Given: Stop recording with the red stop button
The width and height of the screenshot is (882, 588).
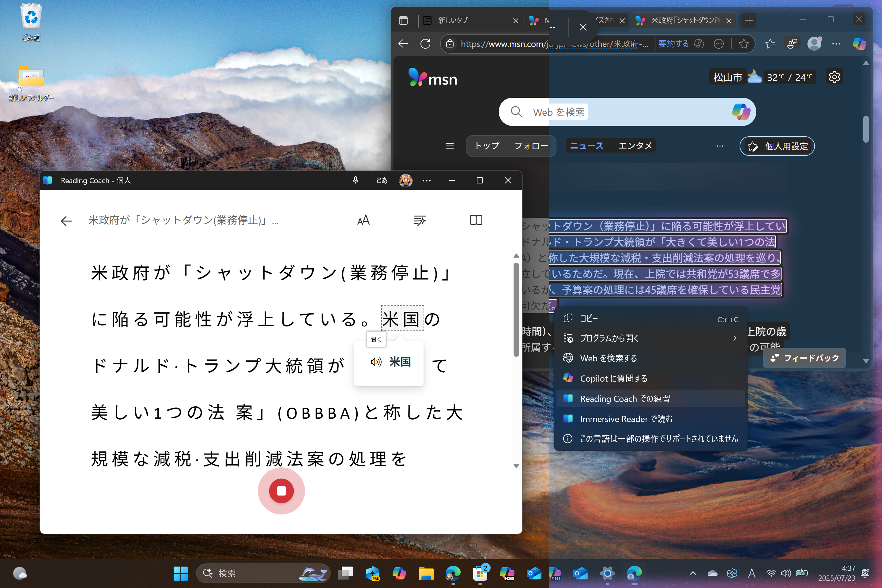Looking at the screenshot, I should click(x=281, y=491).
